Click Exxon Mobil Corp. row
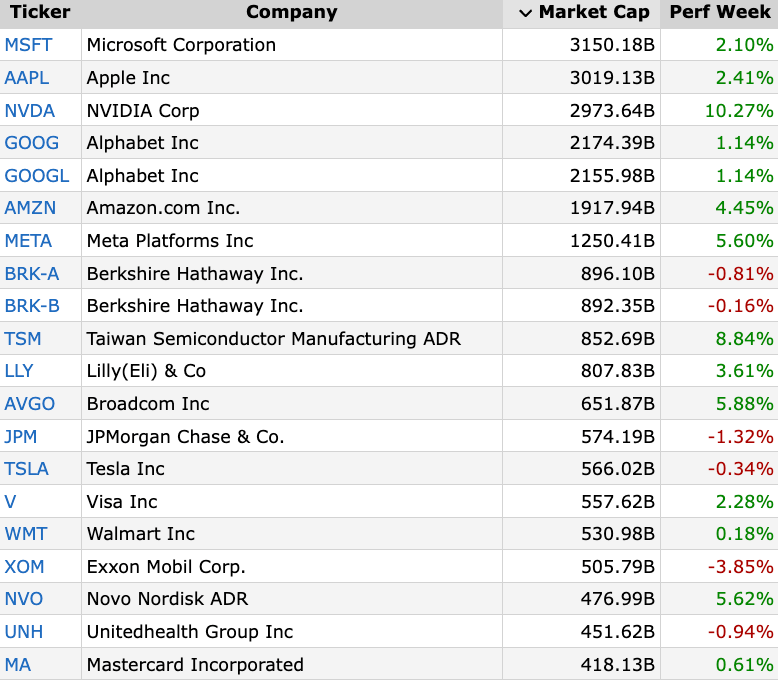778x680 pixels. coord(389,566)
